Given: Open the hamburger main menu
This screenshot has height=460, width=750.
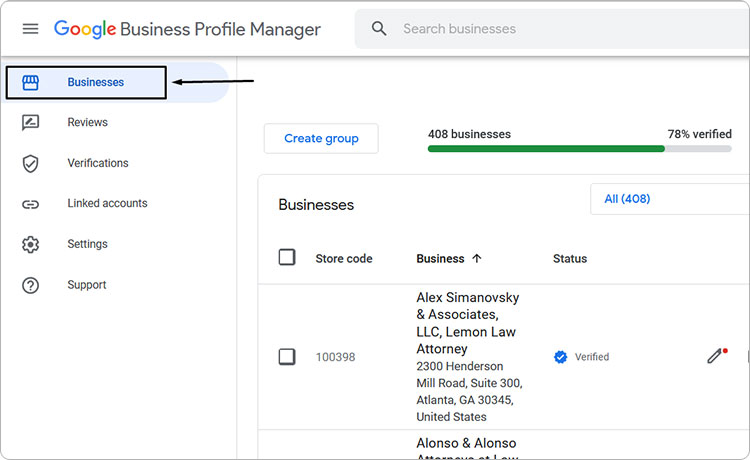Looking at the screenshot, I should click(x=30, y=29).
